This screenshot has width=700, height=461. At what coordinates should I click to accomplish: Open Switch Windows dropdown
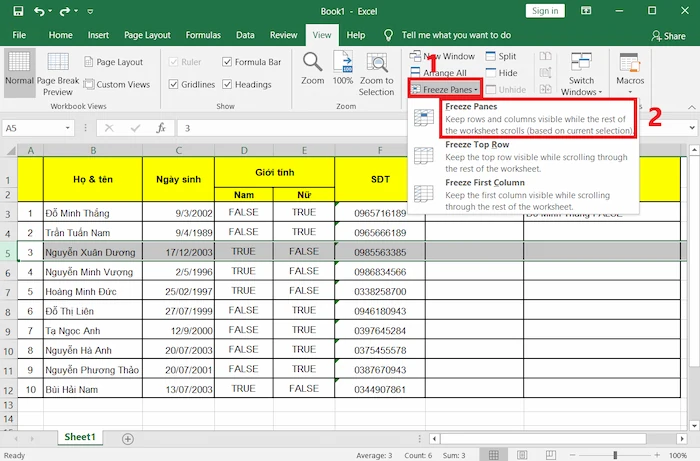tap(581, 74)
